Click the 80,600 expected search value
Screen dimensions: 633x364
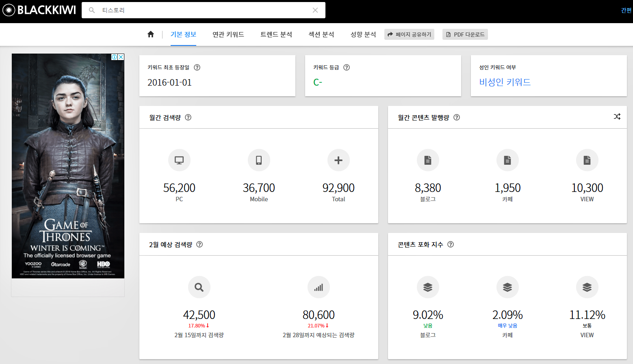pyautogui.click(x=319, y=315)
